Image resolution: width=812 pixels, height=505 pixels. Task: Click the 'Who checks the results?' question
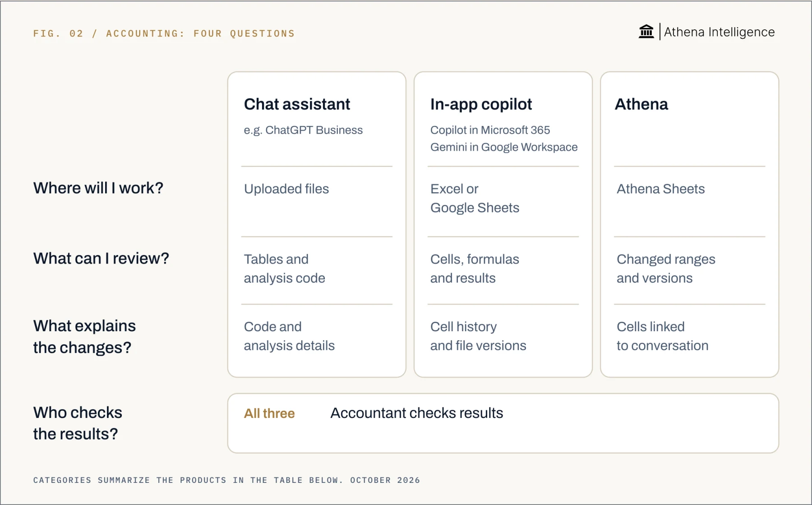(x=78, y=423)
